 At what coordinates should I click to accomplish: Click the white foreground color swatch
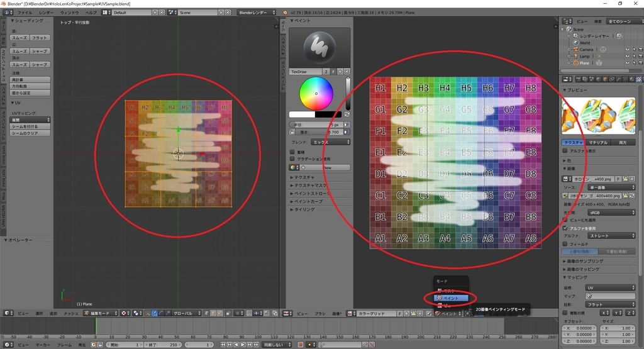click(302, 114)
